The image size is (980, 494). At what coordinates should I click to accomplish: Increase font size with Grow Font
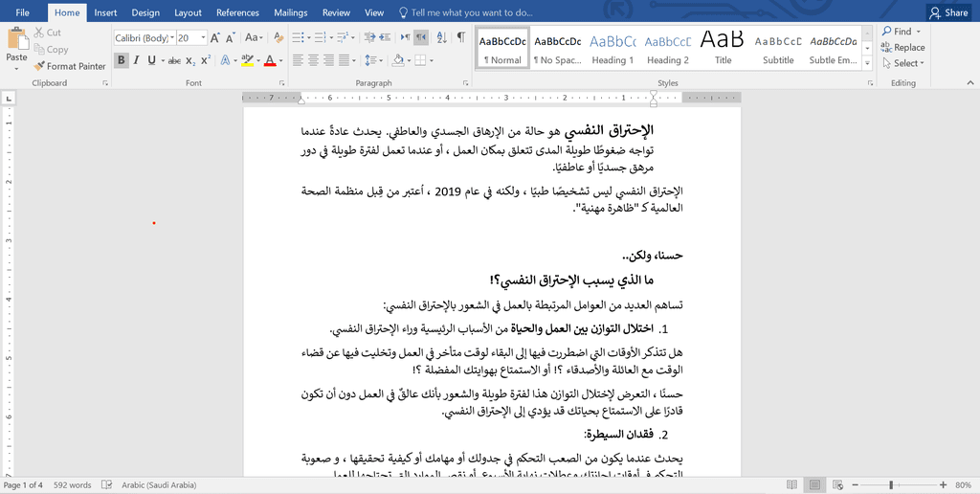coord(215,38)
